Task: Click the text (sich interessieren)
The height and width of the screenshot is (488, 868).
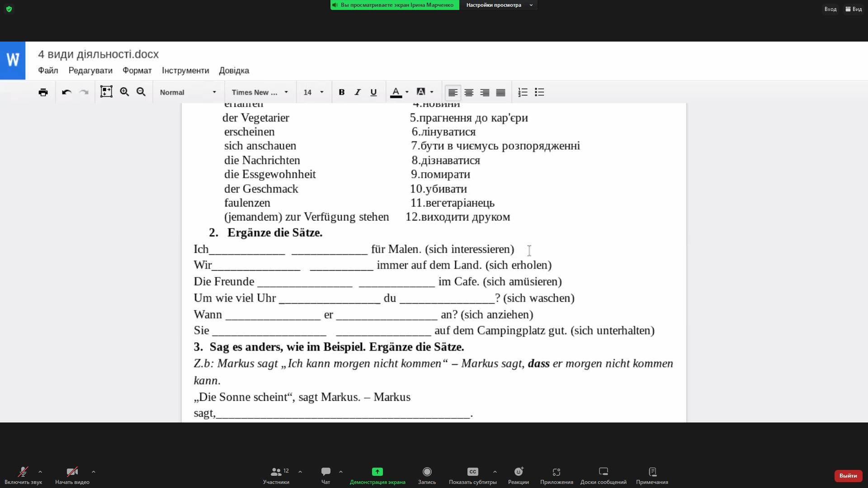Action: pyautogui.click(x=469, y=249)
